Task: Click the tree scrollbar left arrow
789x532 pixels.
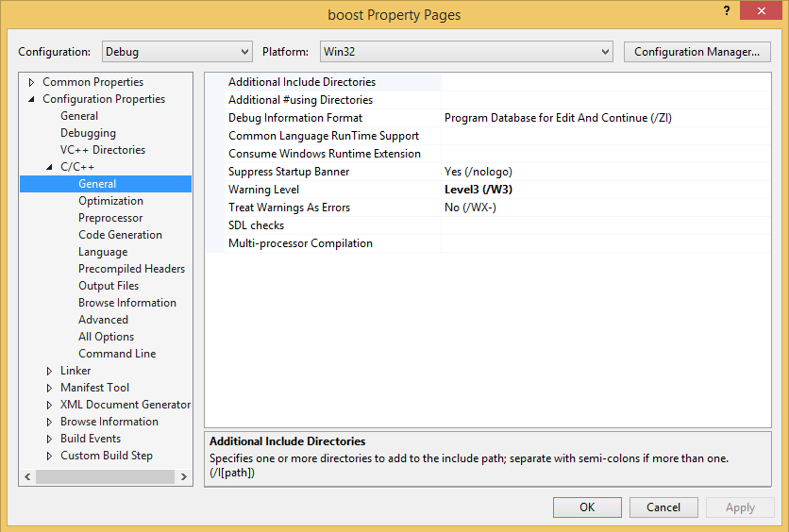Action: pos(27,476)
